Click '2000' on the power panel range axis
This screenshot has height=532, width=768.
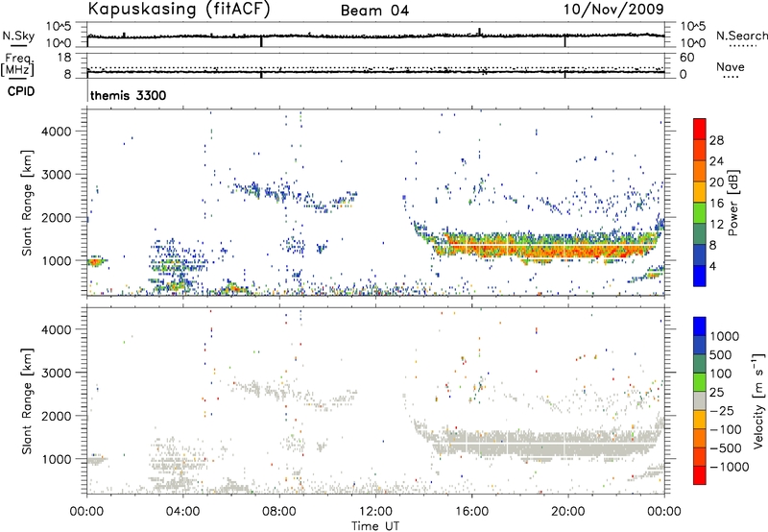coord(57,217)
